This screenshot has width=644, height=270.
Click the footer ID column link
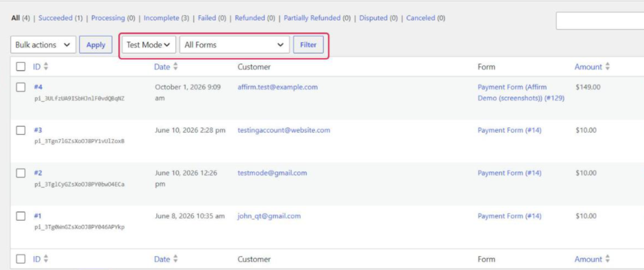(x=36, y=259)
